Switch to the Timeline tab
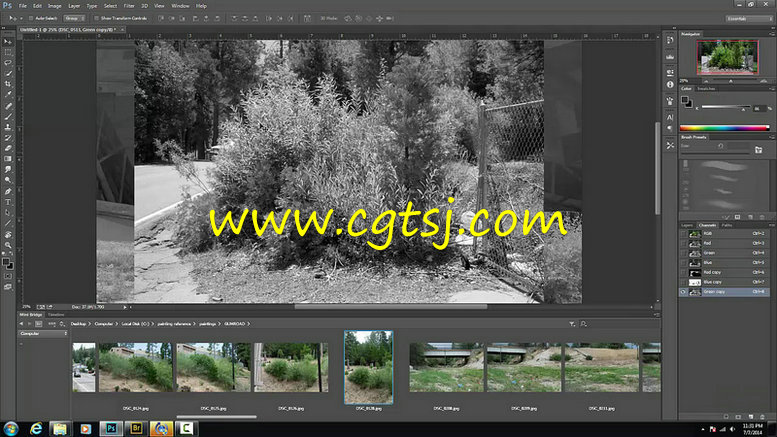 [x=56, y=315]
